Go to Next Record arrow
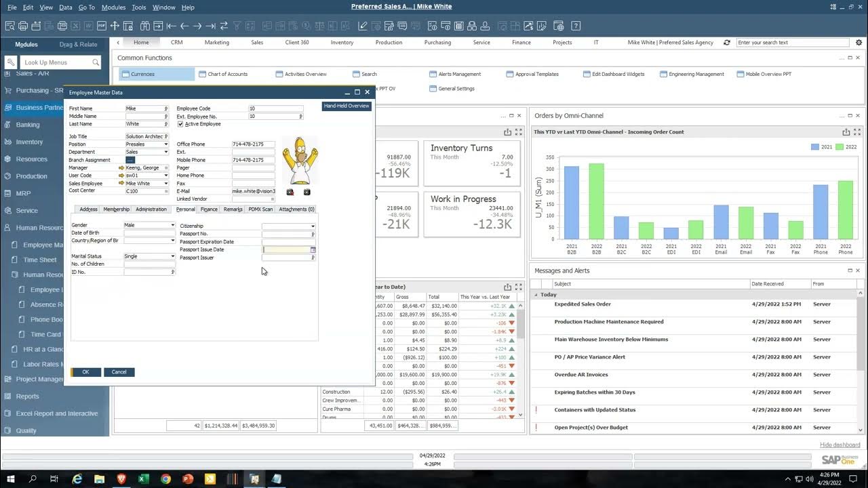Viewport: 868px width, 488px height. coord(197,26)
